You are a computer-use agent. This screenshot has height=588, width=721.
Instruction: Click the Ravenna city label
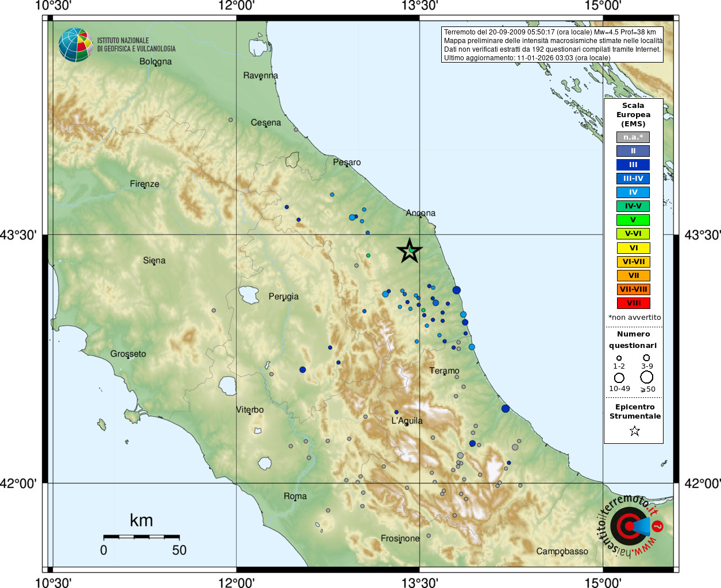pyautogui.click(x=260, y=75)
